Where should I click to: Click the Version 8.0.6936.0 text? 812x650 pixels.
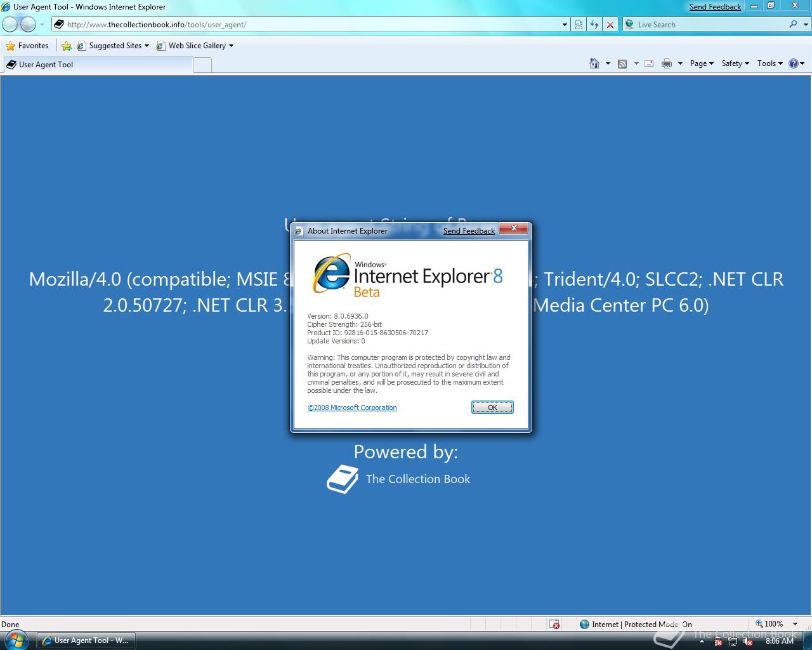tap(337, 316)
